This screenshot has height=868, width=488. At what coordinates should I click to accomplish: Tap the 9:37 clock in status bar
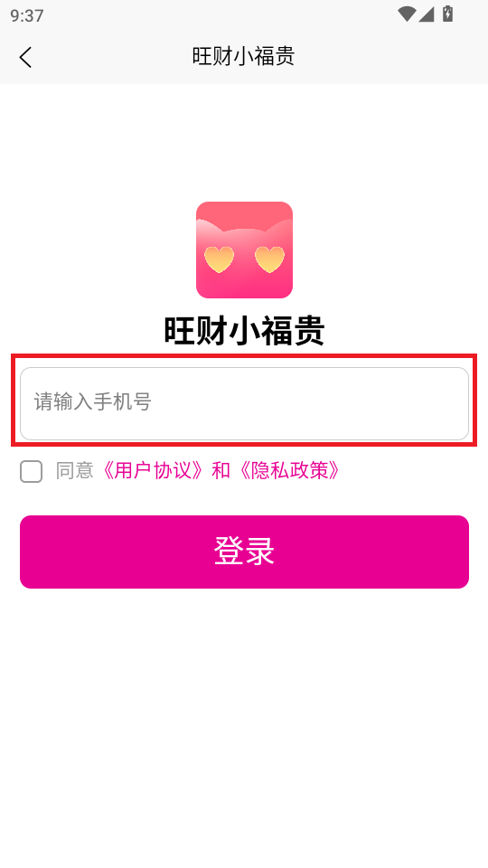26,15
